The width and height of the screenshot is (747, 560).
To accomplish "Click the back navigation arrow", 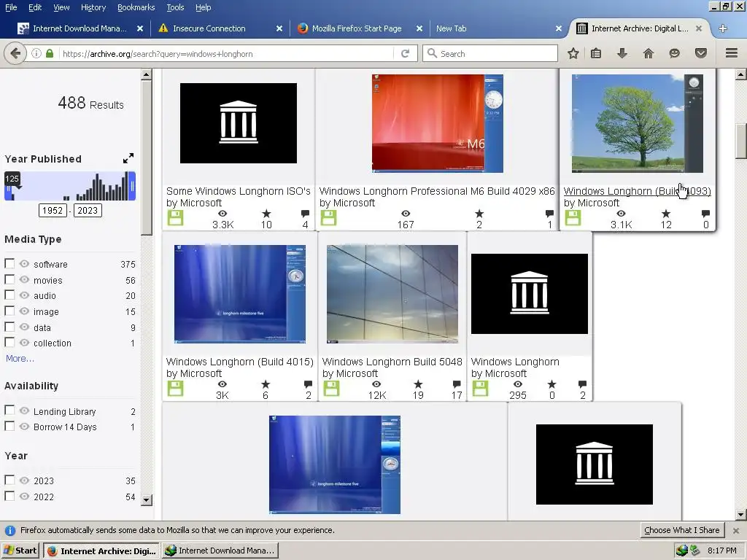I will tap(15, 53).
